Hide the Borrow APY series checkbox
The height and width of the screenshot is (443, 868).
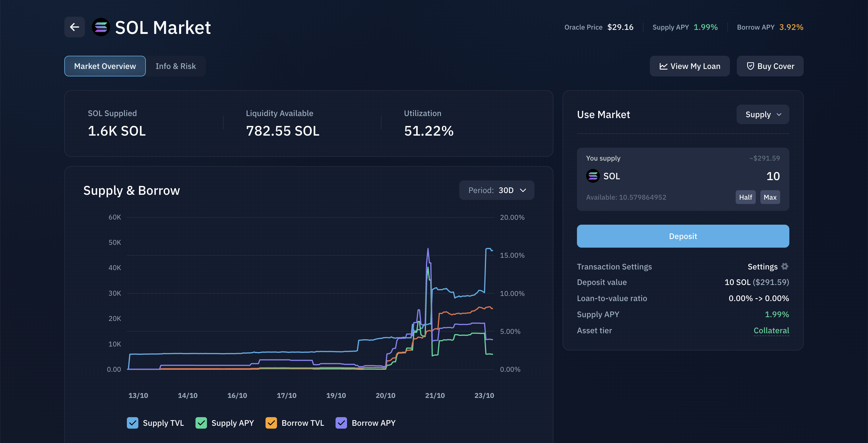coord(341,423)
